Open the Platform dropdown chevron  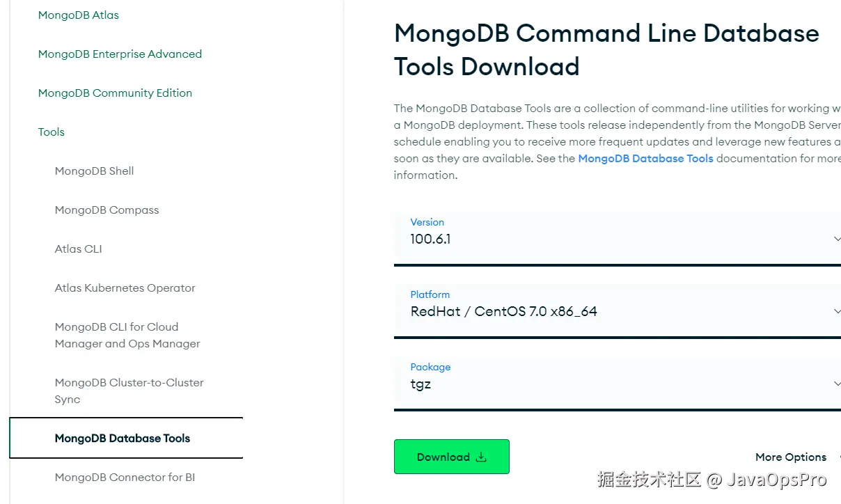point(836,311)
